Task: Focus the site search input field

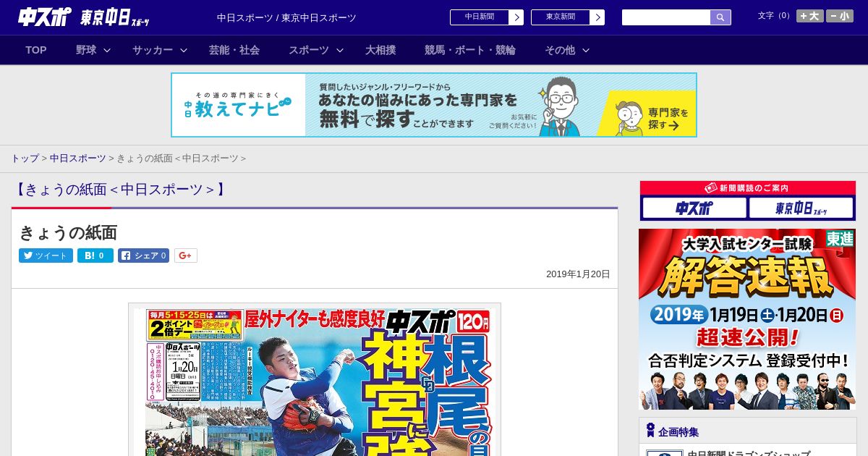Action: [x=666, y=17]
